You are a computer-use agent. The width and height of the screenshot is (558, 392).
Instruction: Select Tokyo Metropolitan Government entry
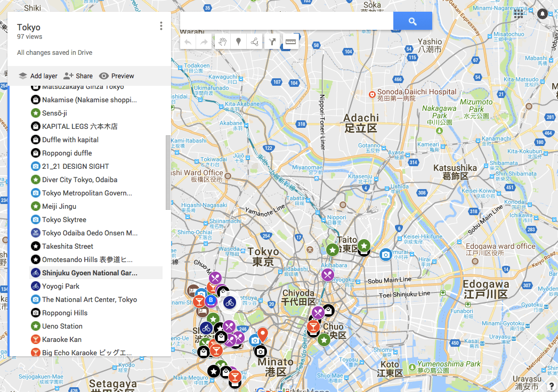click(x=96, y=193)
